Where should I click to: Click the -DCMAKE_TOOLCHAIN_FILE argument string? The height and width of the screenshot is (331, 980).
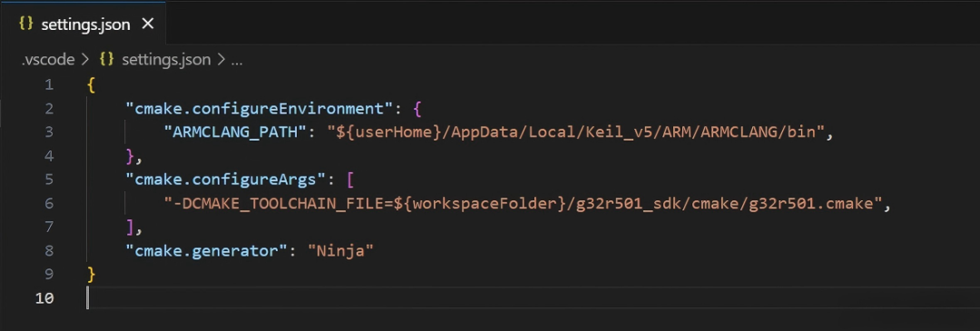pos(523,204)
